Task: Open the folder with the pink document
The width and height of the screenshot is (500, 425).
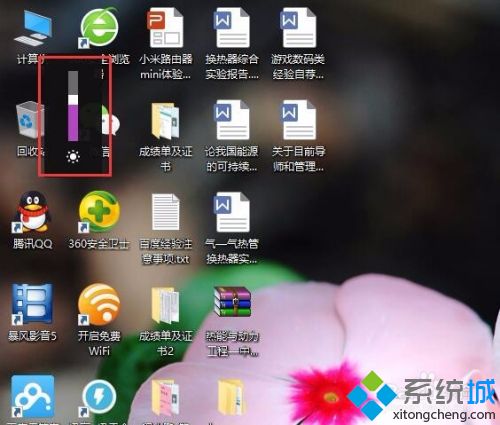Action: (x=165, y=397)
